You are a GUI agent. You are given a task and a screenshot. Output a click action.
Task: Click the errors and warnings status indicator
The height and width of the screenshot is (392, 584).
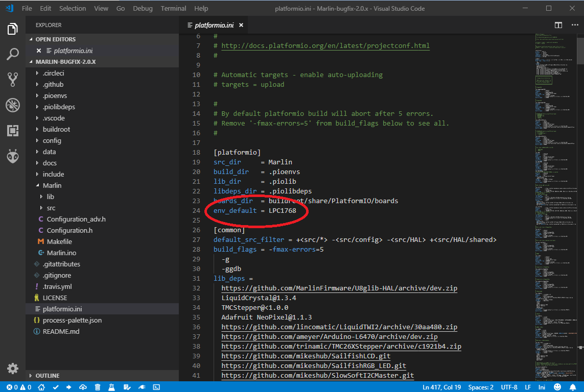[x=18, y=387]
